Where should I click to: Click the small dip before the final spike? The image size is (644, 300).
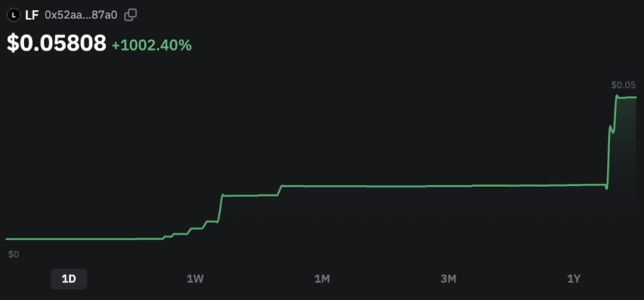[607, 188]
